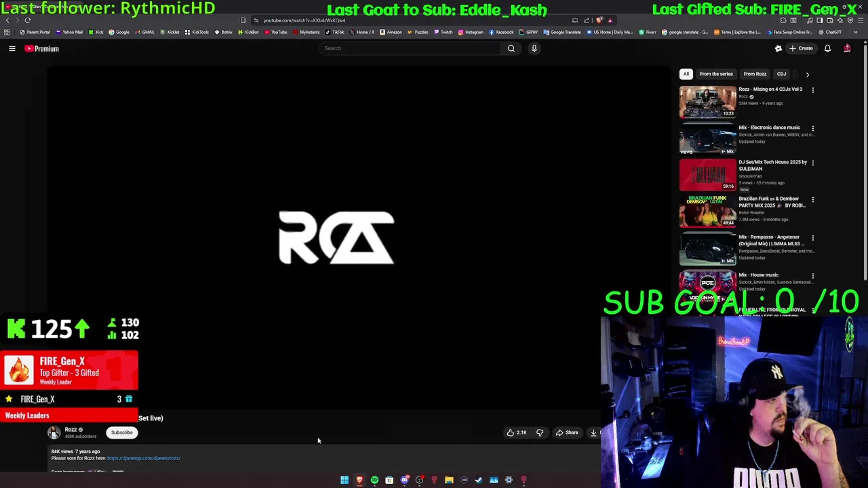Open Brazilian Funk Party Mix thumbnail

coord(708,211)
